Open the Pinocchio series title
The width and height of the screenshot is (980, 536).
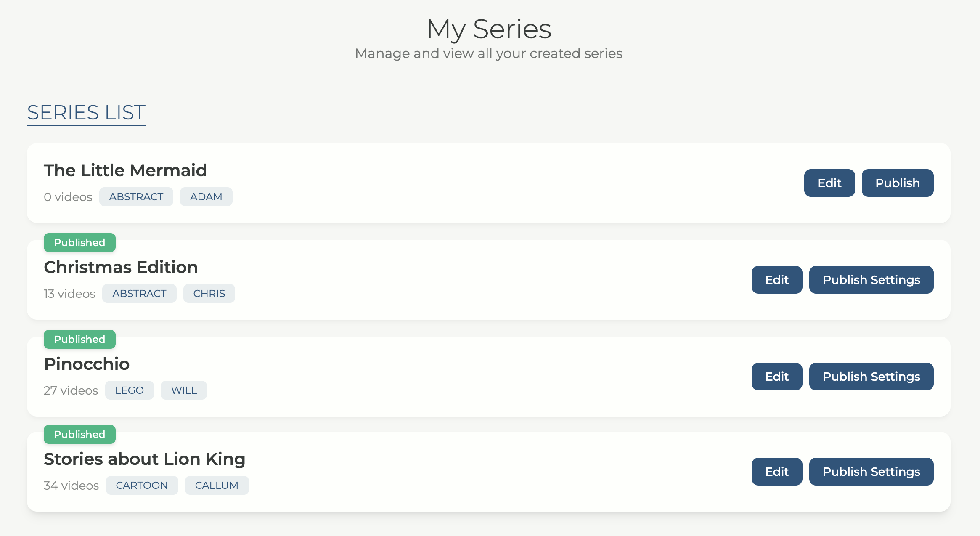87,364
